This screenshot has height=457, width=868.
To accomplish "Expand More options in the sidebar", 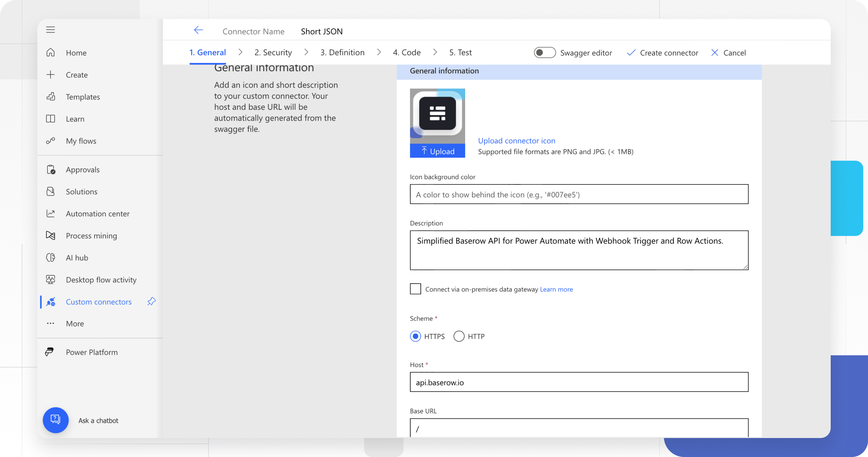I will coord(75,323).
